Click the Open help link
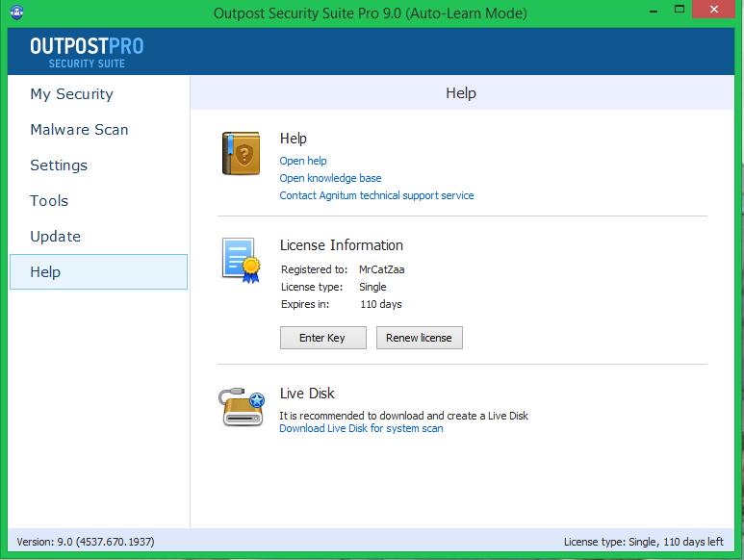The image size is (744, 560). pos(303,161)
